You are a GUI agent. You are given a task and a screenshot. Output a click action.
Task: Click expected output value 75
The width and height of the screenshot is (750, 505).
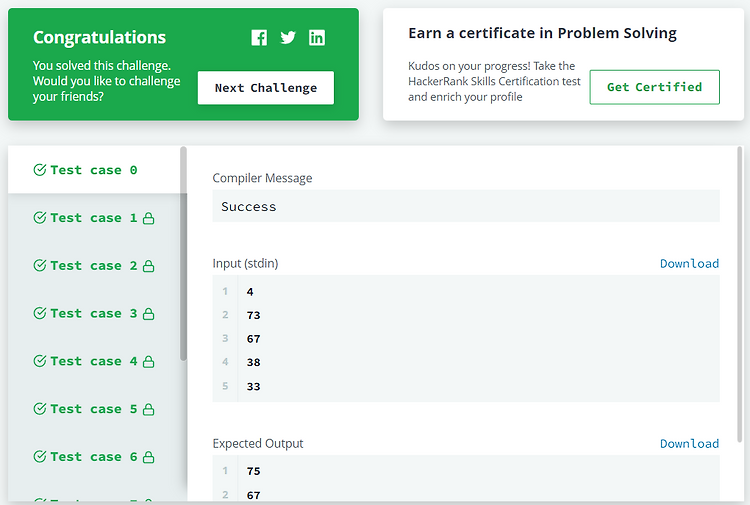pos(254,471)
